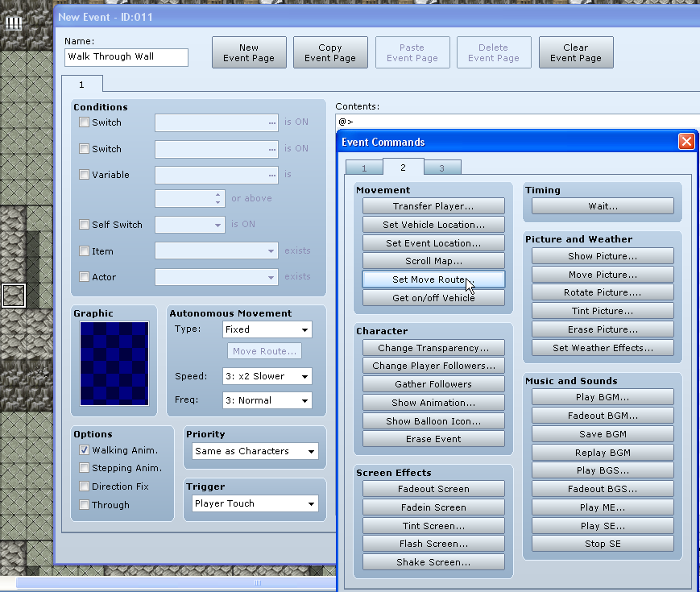700x592 pixels.
Task: Close the Event Commands dialog
Action: coord(686,142)
